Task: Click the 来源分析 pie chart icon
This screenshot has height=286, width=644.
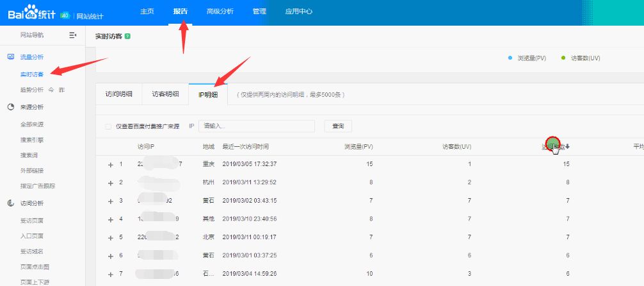Action: pos(11,107)
